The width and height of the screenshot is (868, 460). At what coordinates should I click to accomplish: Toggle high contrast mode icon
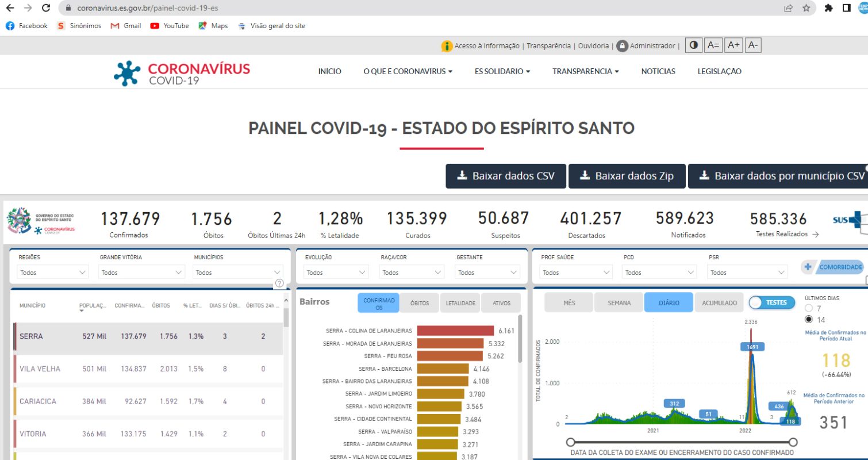click(x=694, y=45)
